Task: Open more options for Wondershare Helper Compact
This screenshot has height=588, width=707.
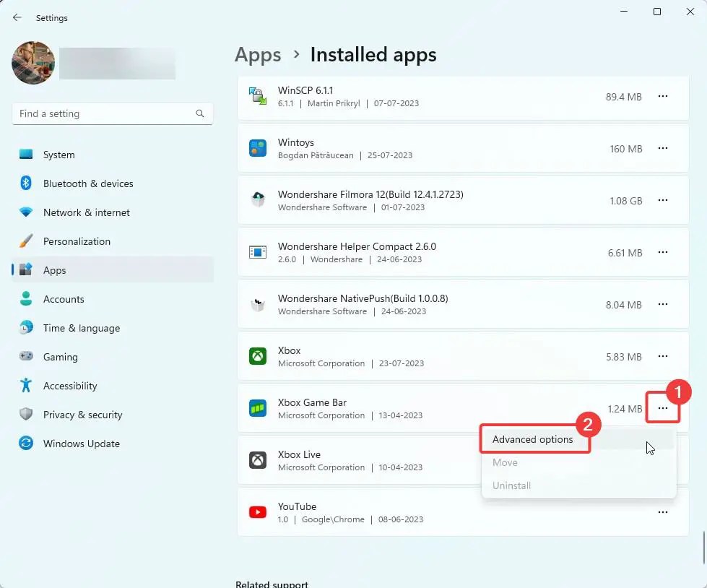Action: point(663,253)
